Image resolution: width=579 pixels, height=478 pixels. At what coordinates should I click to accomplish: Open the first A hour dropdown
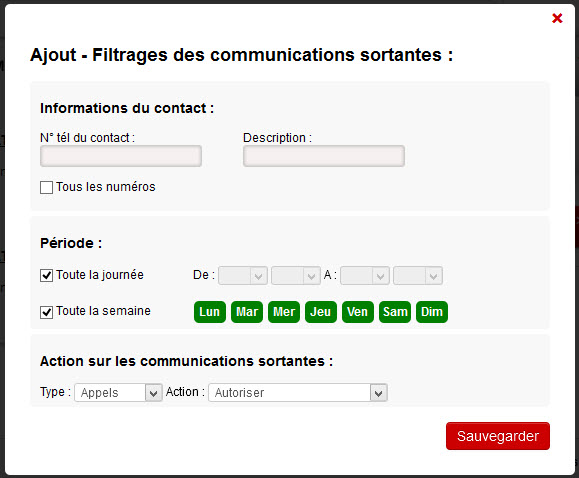click(365, 276)
